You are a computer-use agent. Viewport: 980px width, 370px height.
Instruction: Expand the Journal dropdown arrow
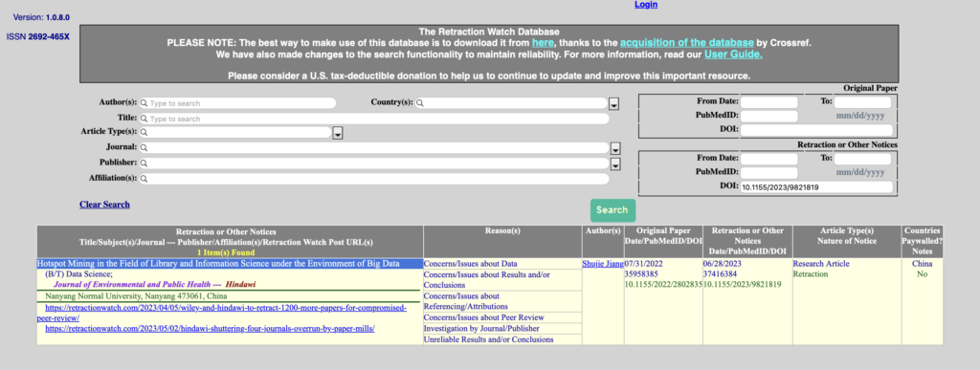pyautogui.click(x=615, y=149)
